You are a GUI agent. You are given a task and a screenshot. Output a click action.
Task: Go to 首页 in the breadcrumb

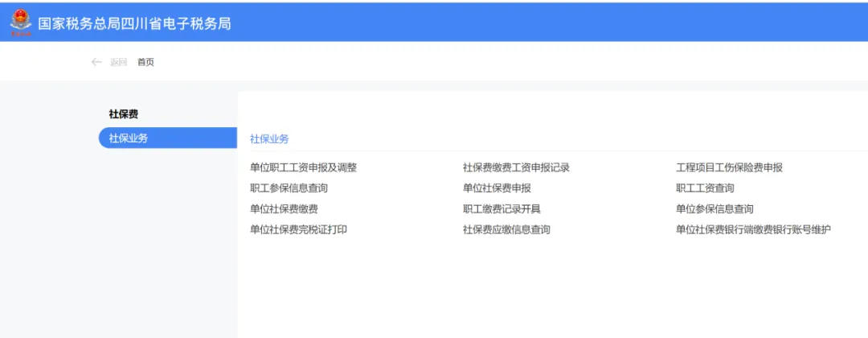pos(145,63)
